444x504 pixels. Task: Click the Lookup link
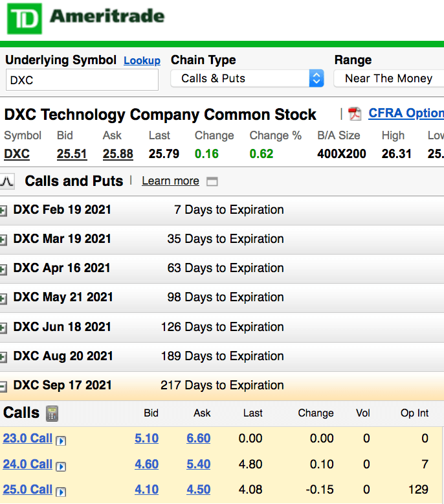click(x=142, y=60)
